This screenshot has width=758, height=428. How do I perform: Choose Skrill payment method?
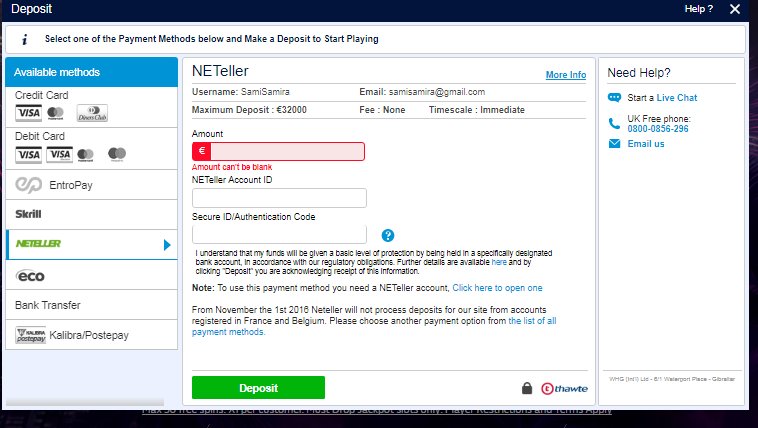(x=91, y=214)
